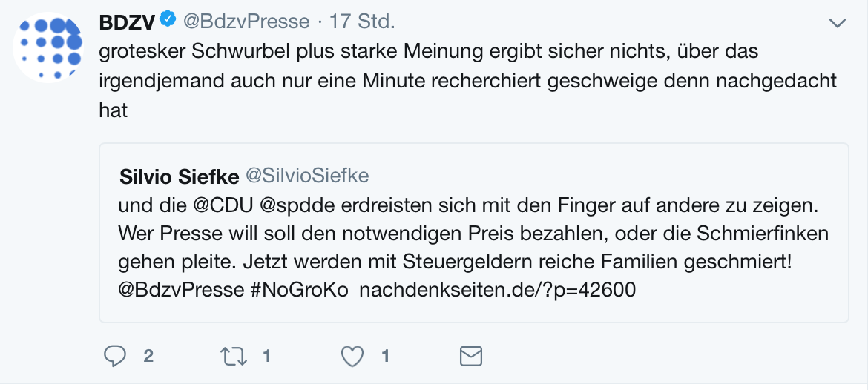The image size is (868, 390).
Task: Open the nachdenkseiten.de article link
Action: [497, 290]
